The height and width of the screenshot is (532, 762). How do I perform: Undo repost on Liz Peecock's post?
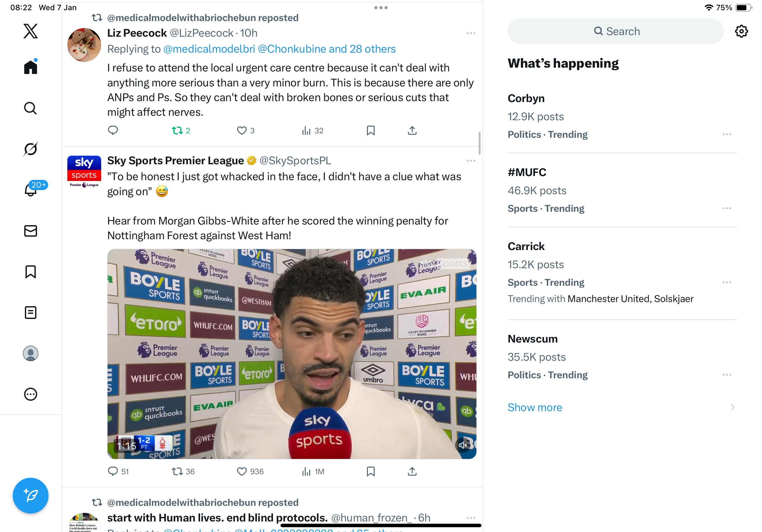[177, 131]
